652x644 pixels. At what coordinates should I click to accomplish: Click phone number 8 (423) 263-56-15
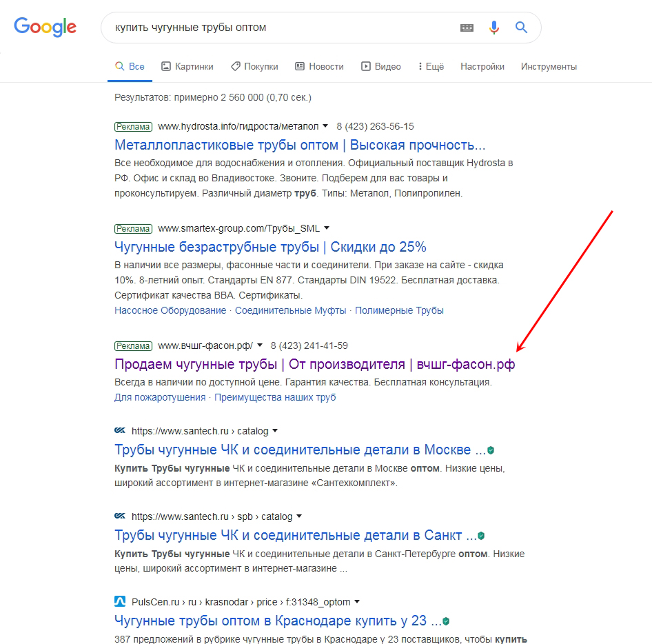point(375,126)
